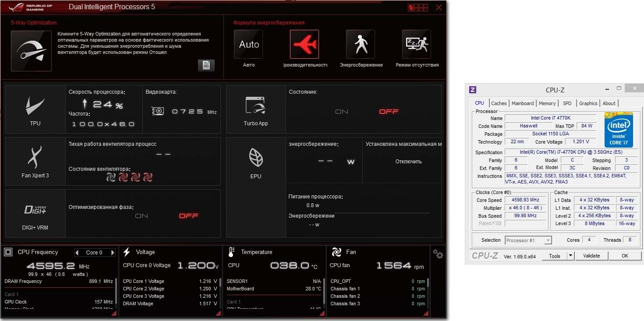Viewport: 644px width, 321px height.
Task: Open the optimization report document icon
Action: coord(206,65)
